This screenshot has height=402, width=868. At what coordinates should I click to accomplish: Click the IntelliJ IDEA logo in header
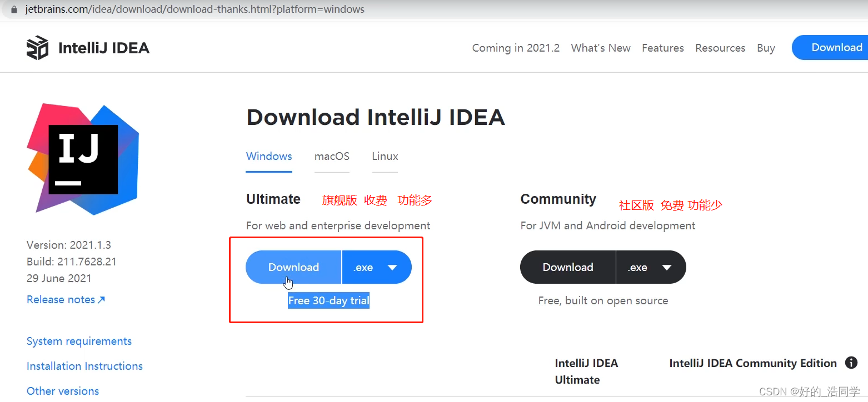(x=88, y=48)
